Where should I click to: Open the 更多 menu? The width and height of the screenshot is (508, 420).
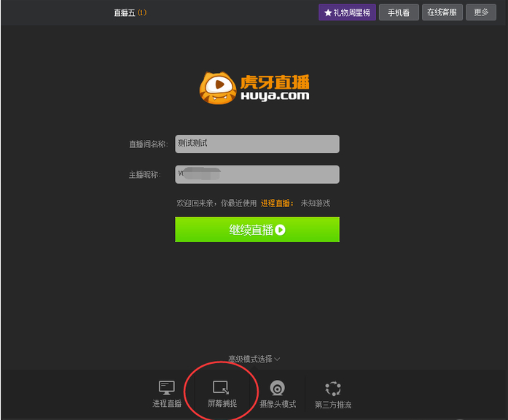click(481, 12)
